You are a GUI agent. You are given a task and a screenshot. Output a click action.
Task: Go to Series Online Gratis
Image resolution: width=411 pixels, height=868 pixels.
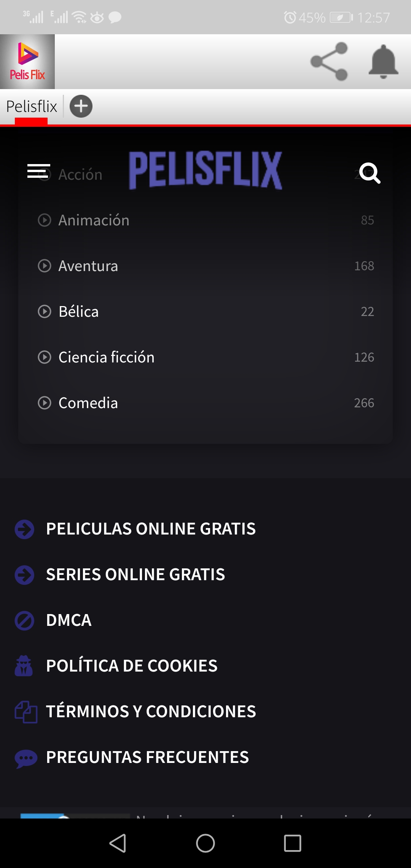(x=135, y=574)
